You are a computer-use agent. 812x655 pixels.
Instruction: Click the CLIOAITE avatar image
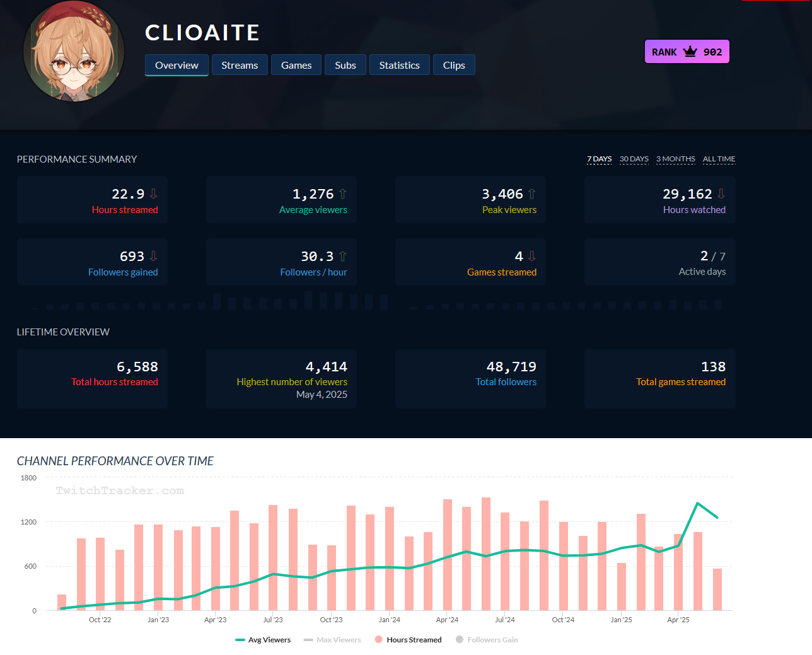(x=74, y=52)
